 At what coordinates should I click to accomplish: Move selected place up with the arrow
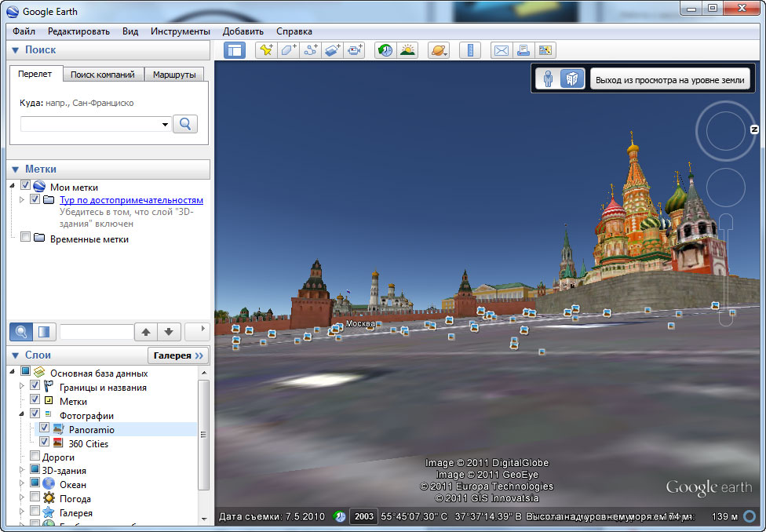(145, 332)
